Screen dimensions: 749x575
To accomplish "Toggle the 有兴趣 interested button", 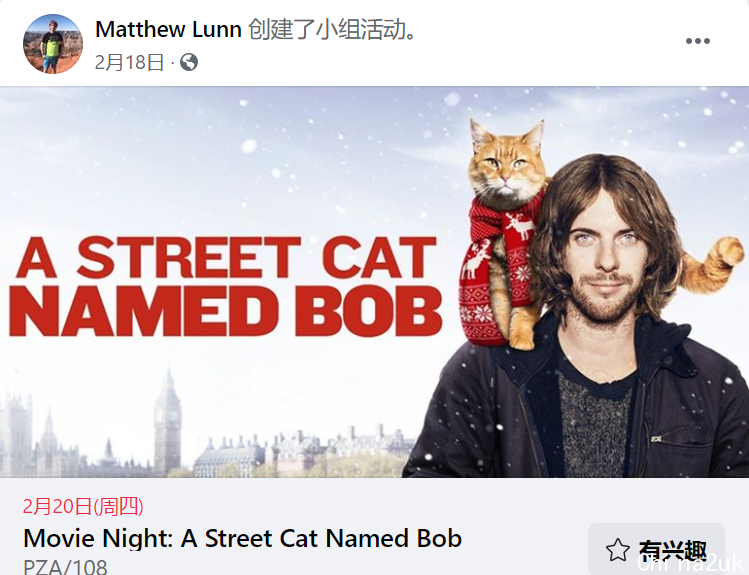I will (656, 549).
